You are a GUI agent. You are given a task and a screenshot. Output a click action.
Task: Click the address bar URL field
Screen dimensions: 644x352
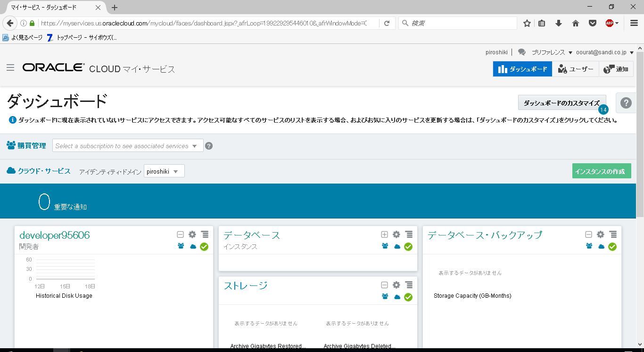pos(203,23)
